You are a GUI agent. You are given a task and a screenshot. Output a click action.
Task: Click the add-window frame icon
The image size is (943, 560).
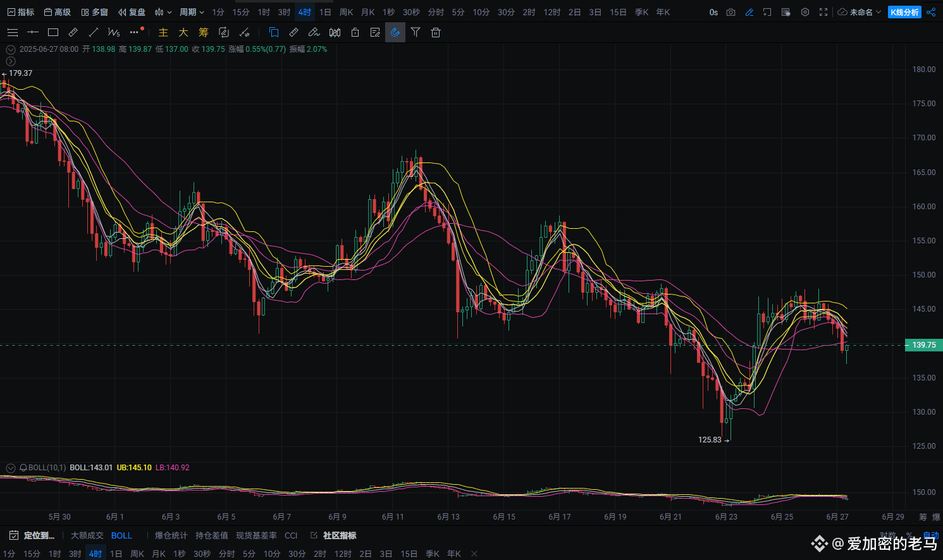point(767,12)
